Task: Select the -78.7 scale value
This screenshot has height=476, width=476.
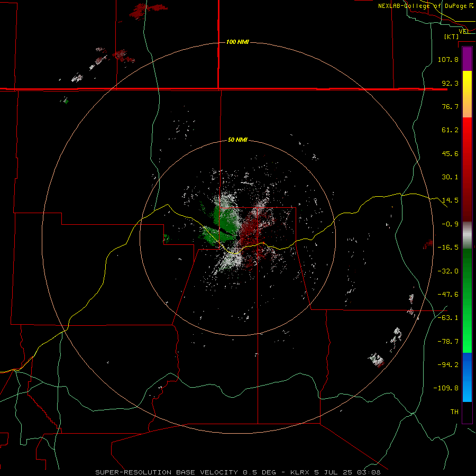Action: (448, 342)
